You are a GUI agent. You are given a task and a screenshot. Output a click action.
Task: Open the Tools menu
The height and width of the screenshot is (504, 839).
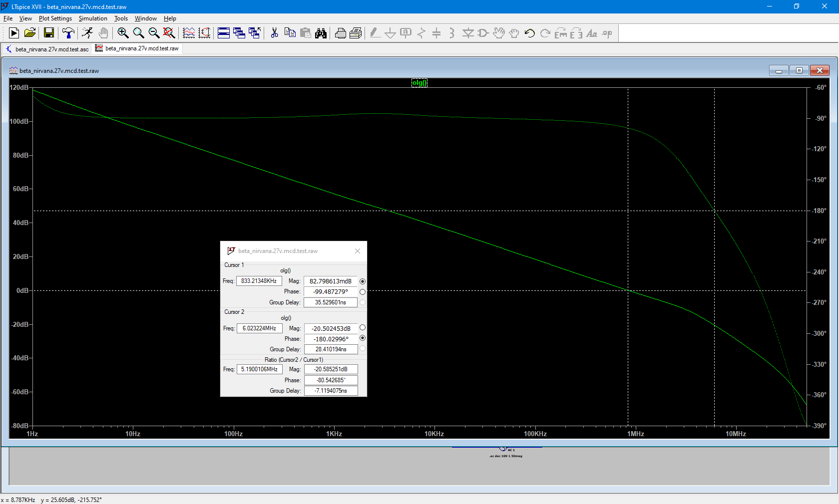[x=121, y=18]
